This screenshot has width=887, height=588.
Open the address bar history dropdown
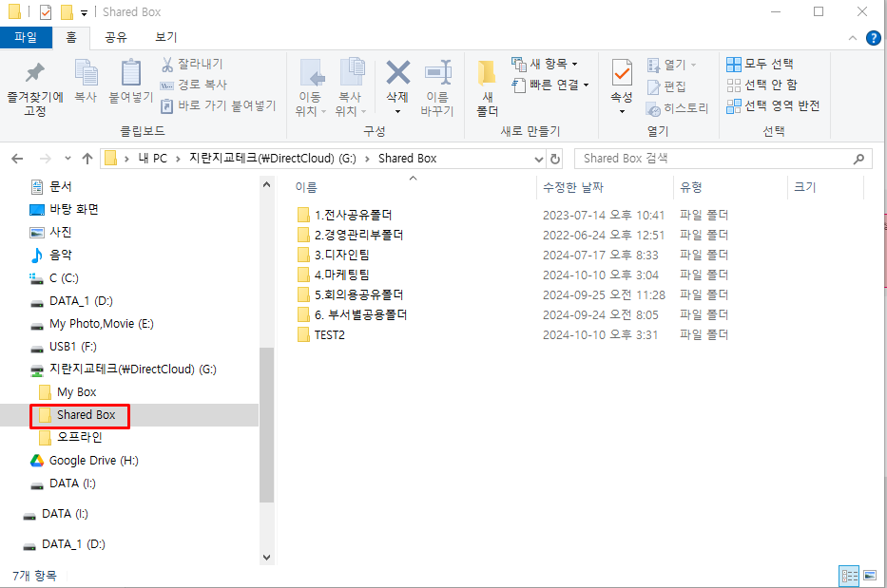(x=539, y=159)
